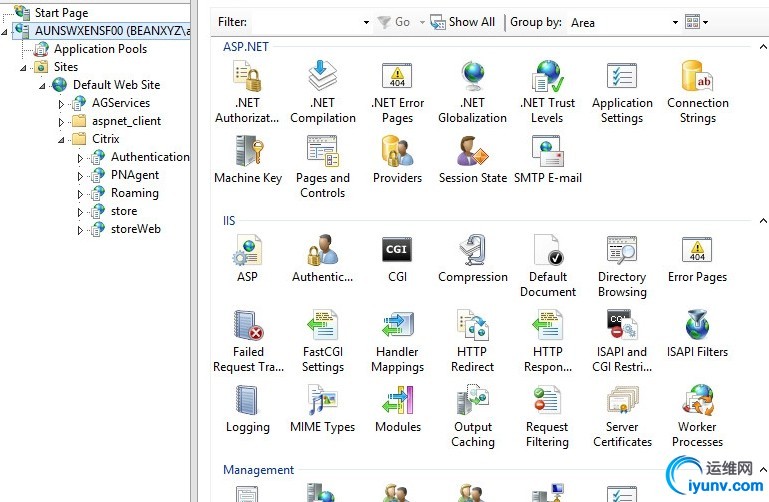Open HTTP Response Headers feature
This screenshot has height=502, width=769.
tap(548, 341)
